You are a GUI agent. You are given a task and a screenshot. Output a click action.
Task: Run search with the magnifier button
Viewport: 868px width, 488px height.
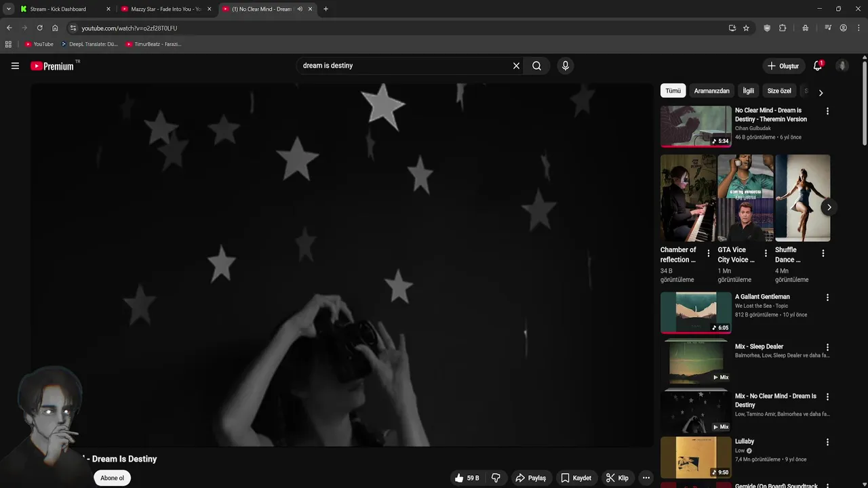tap(536, 66)
